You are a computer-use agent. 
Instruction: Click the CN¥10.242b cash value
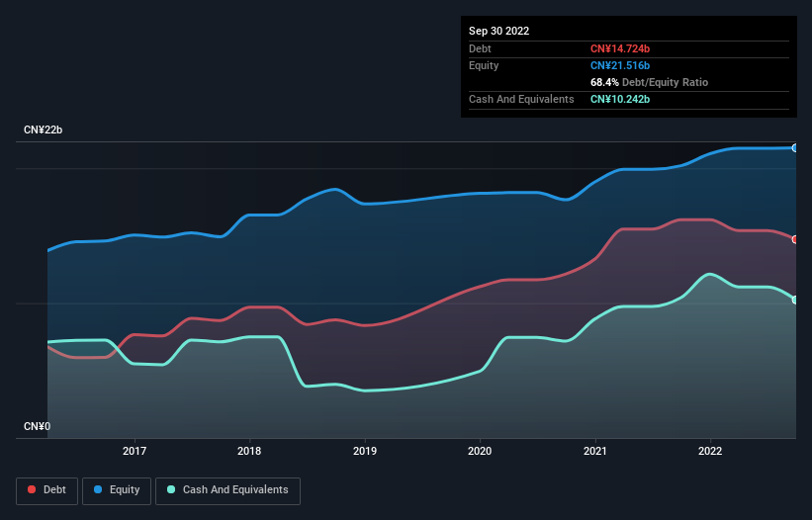click(x=620, y=99)
